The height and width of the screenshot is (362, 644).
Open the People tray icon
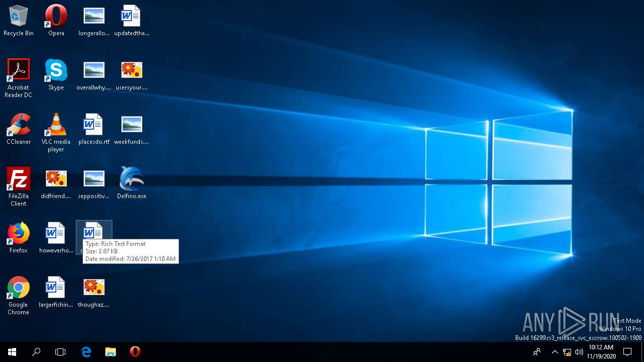pyautogui.click(x=537, y=352)
